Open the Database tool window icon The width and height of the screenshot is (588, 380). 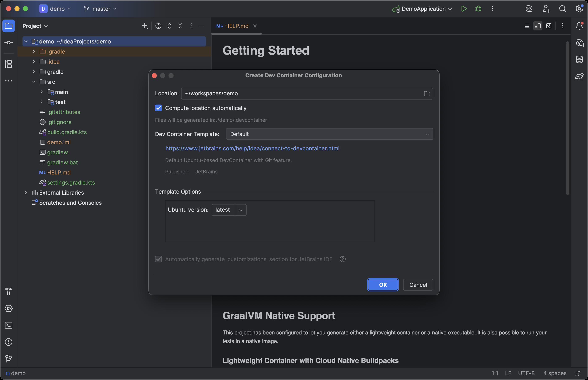579,59
